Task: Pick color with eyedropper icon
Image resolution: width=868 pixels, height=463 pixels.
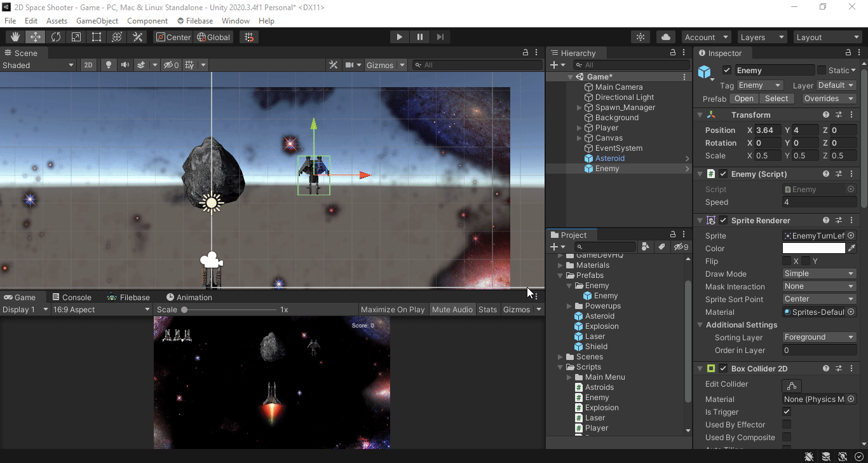Action: coord(852,248)
